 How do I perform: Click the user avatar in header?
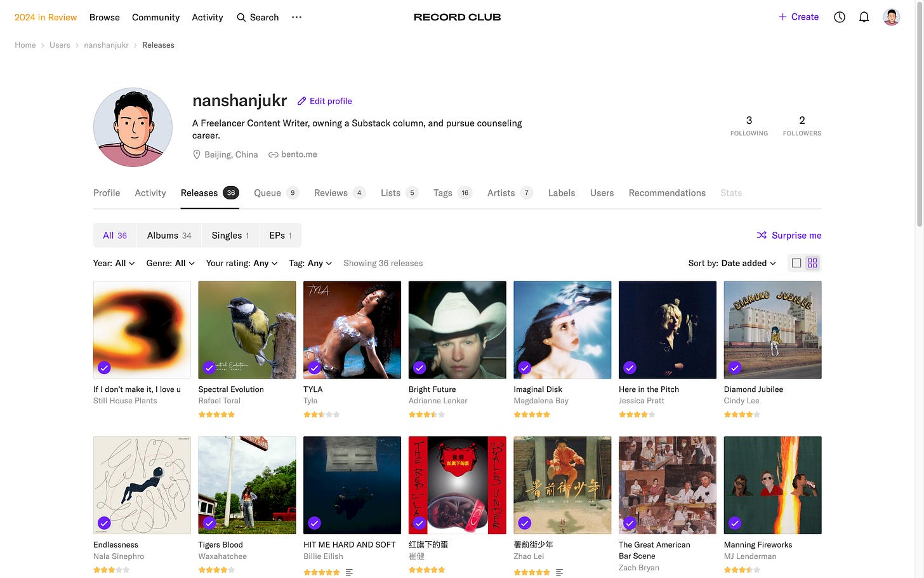tap(891, 17)
